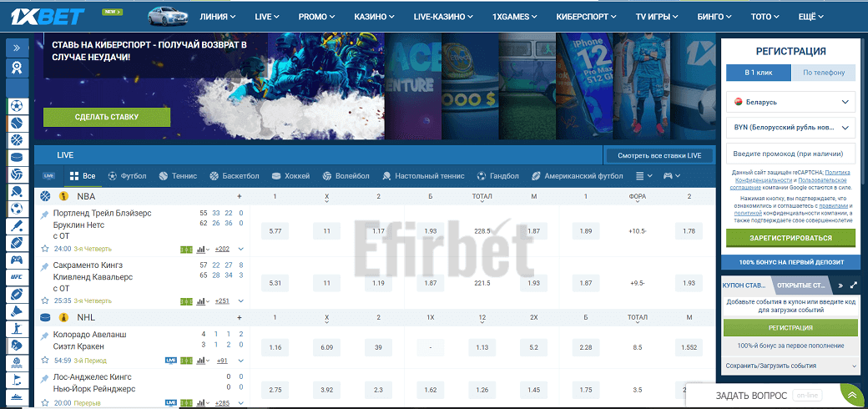Select badminton shuttlecock icon in sidebar
Viewport: 868px width, 409px height.
click(17, 311)
